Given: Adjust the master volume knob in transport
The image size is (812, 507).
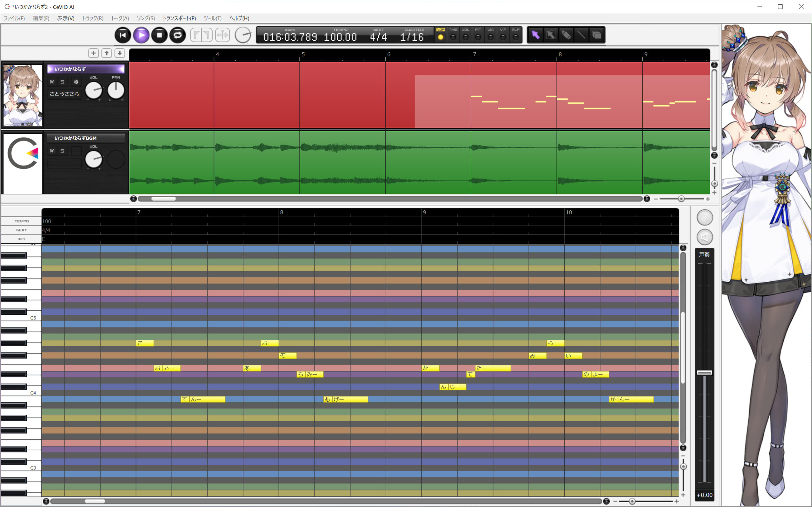Looking at the screenshot, I should pyautogui.click(x=243, y=35).
